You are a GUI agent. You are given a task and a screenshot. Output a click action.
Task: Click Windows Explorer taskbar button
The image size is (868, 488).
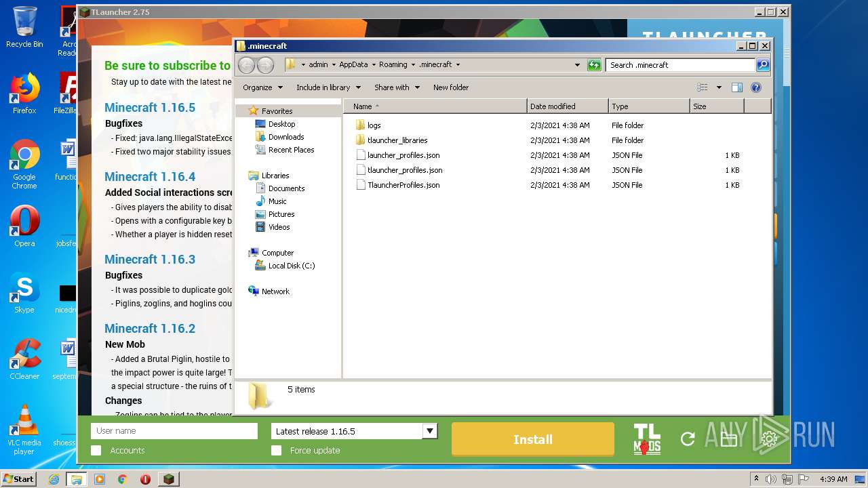(x=77, y=479)
